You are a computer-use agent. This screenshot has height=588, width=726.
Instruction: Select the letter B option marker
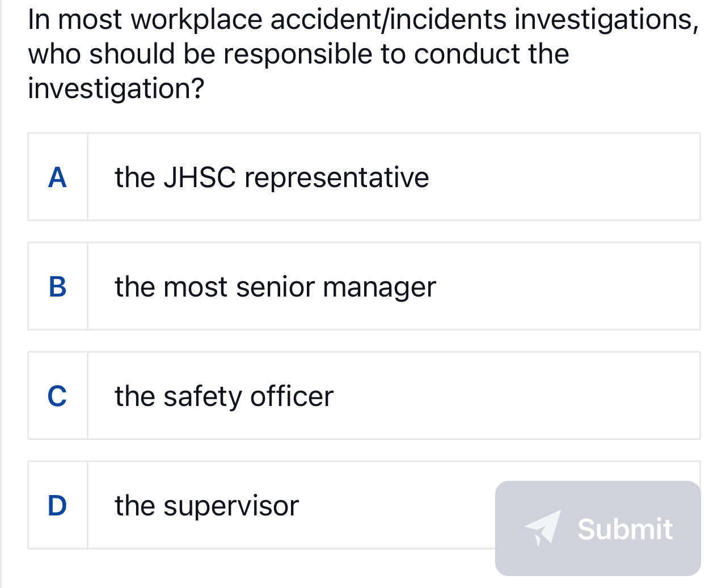(x=57, y=287)
